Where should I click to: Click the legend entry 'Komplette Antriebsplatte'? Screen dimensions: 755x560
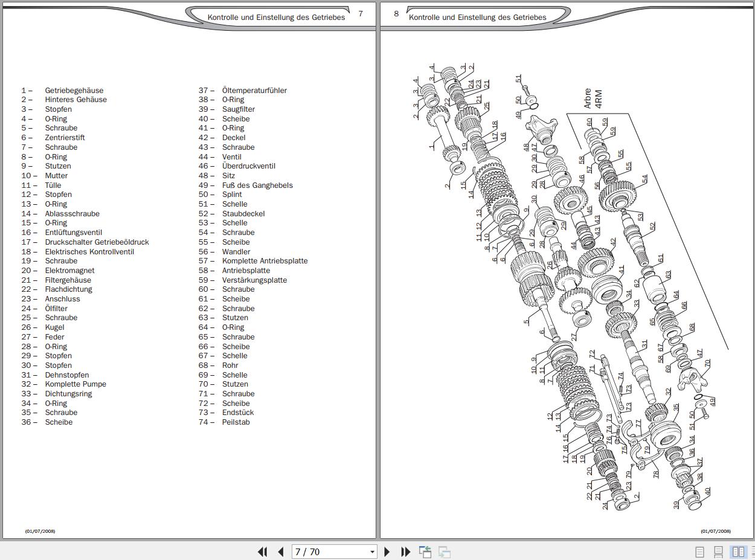pyautogui.click(x=265, y=261)
